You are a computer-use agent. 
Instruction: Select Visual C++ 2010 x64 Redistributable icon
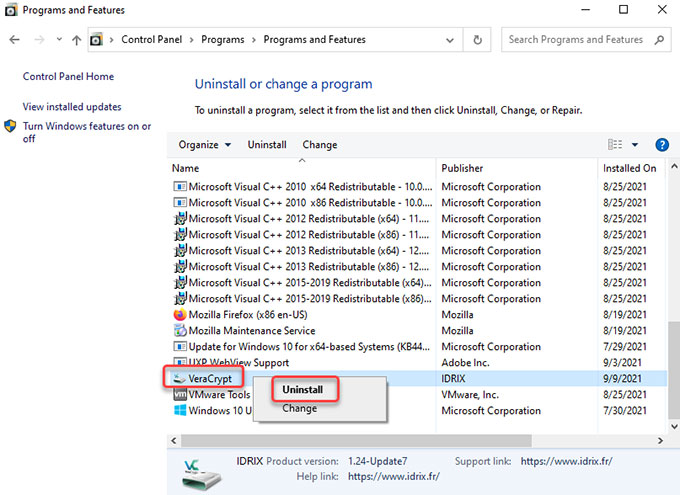coord(180,187)
